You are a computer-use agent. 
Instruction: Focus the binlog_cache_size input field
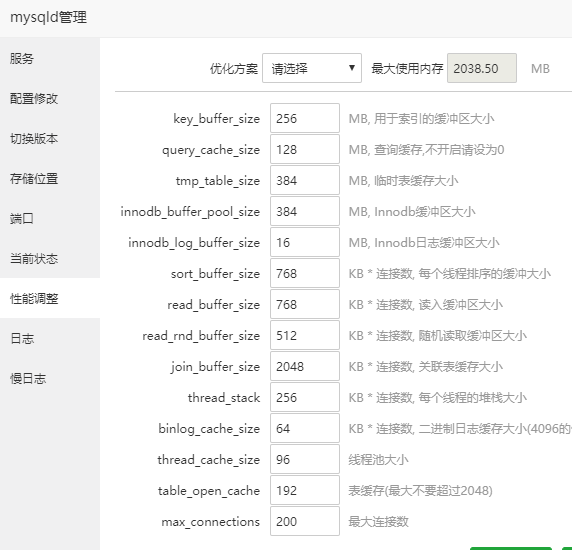[305, 428]
